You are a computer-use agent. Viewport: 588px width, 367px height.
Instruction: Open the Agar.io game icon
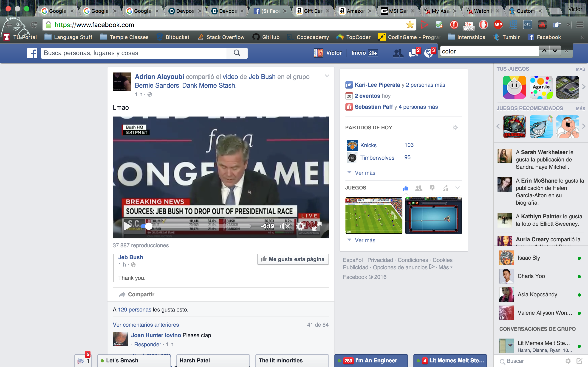point(541,87)
